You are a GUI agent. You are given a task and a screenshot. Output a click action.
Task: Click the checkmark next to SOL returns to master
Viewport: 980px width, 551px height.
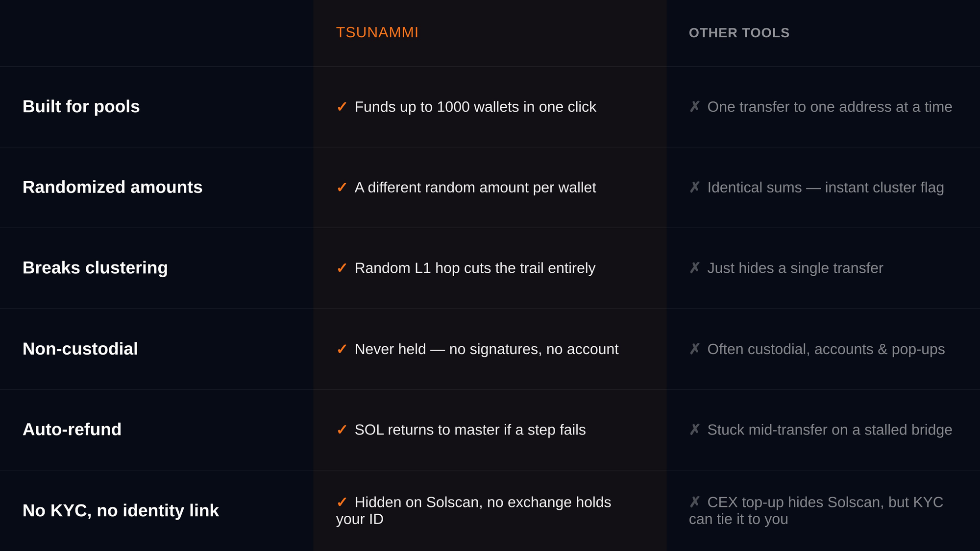(342, 430)
